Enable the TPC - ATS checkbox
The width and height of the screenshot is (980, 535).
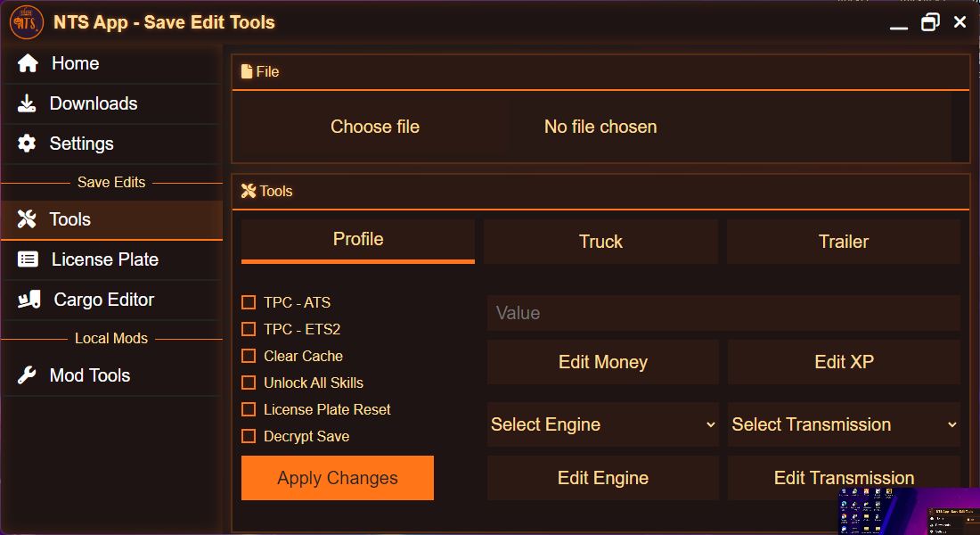248,302
